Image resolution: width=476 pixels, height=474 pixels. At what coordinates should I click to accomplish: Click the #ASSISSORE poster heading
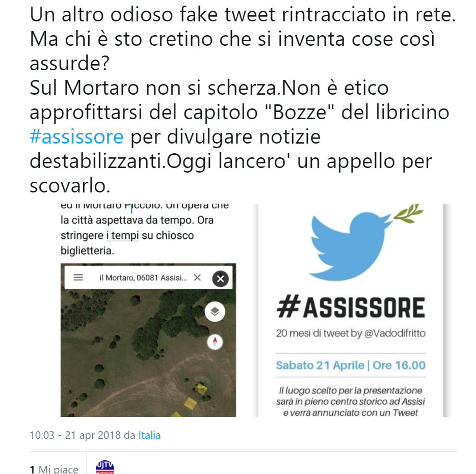351,308
